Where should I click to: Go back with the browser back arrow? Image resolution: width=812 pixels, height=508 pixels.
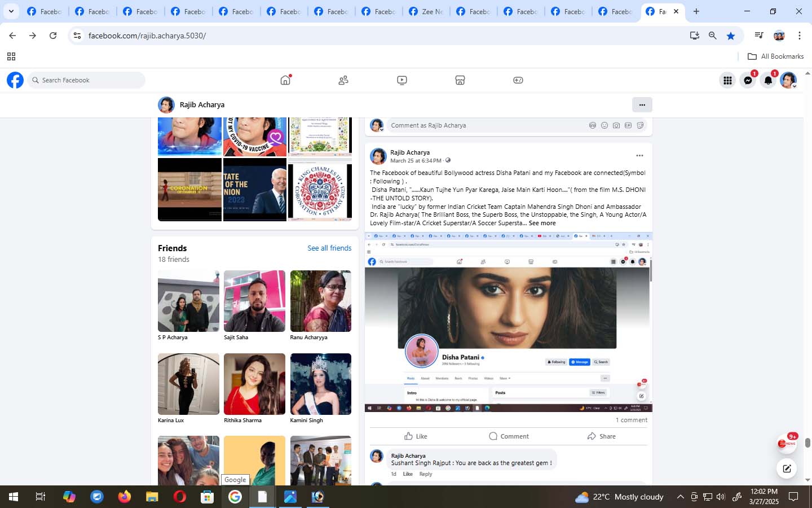pos(12,36)
